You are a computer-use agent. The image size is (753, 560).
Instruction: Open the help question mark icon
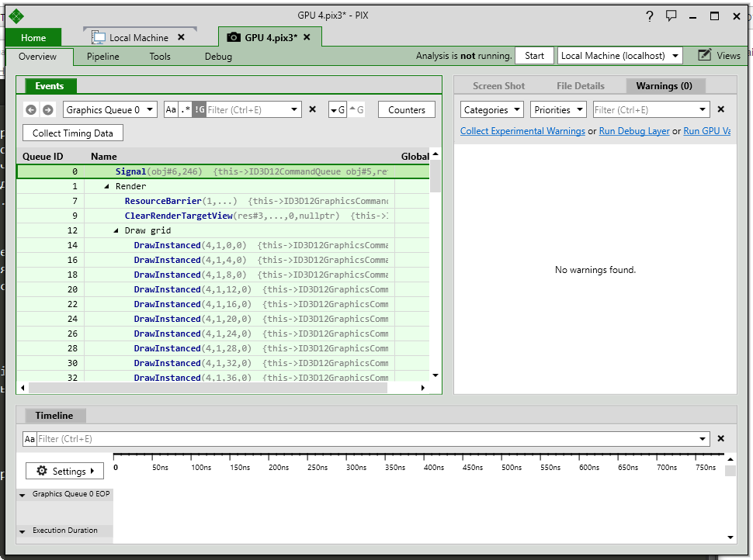click(x=649, y=16)
